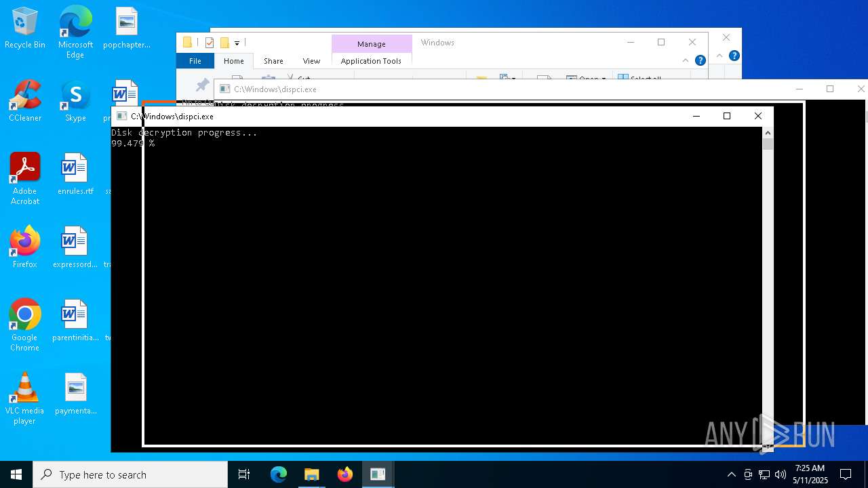Image resolution: width=868 pixels, height=488 pixels.
Task: Select the Manage contextual tab
Action: 372,44
